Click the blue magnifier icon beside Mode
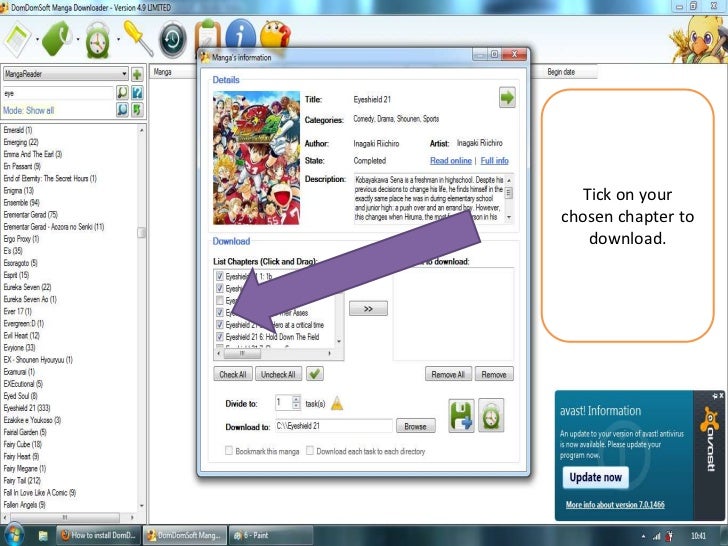Viewport: 728px width, 546px height. 122,110
